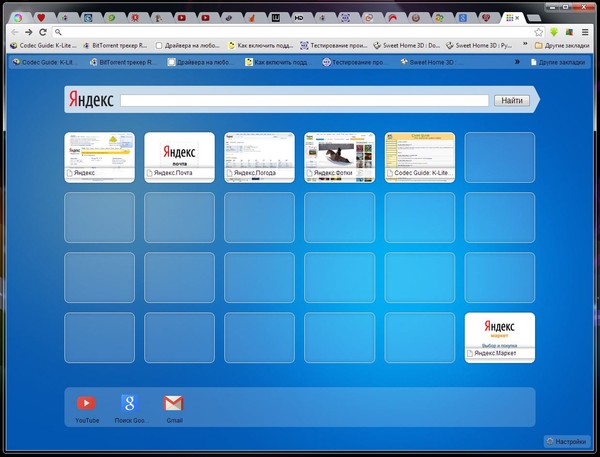Image resolution: width=600 pixels, height=457 pixels.
Task: Expand hidden bookmarks chevron in browser bookmarks bar
Action: coord(525,45)
